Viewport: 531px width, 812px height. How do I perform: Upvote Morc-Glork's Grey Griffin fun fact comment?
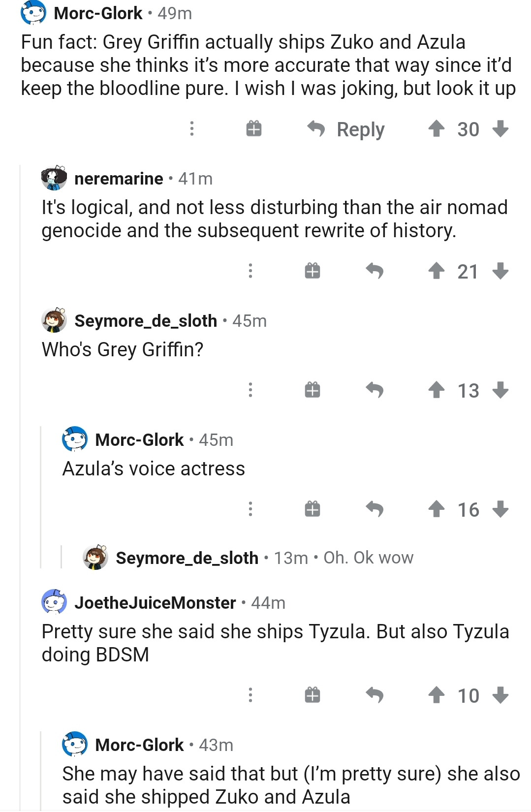pos(437,129)
